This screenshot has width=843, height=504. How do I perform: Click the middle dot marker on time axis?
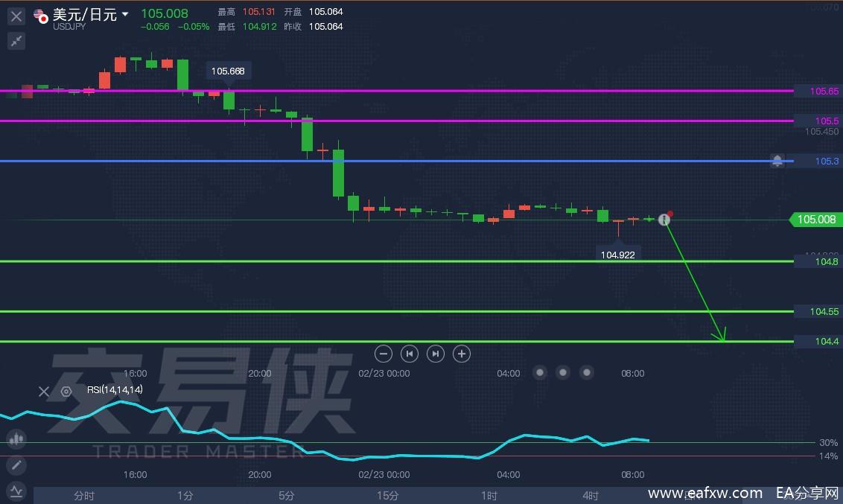tap(563, 372)
